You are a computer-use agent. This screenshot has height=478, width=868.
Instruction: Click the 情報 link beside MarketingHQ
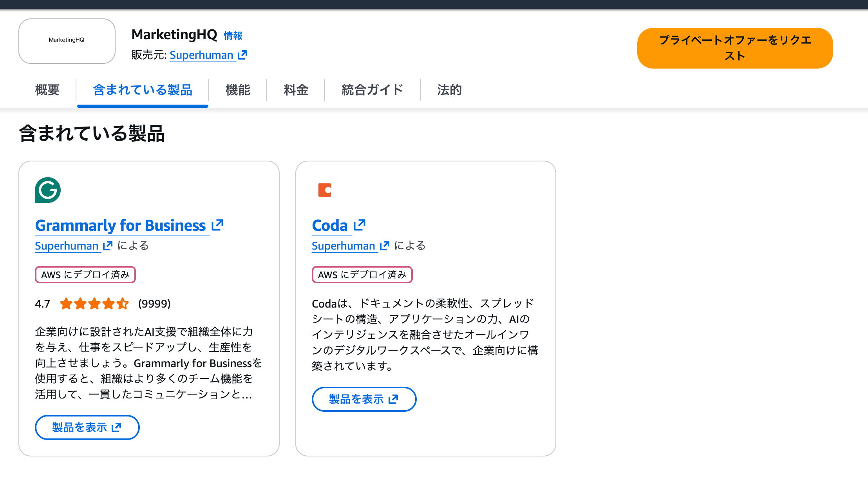tap(233, 36)
